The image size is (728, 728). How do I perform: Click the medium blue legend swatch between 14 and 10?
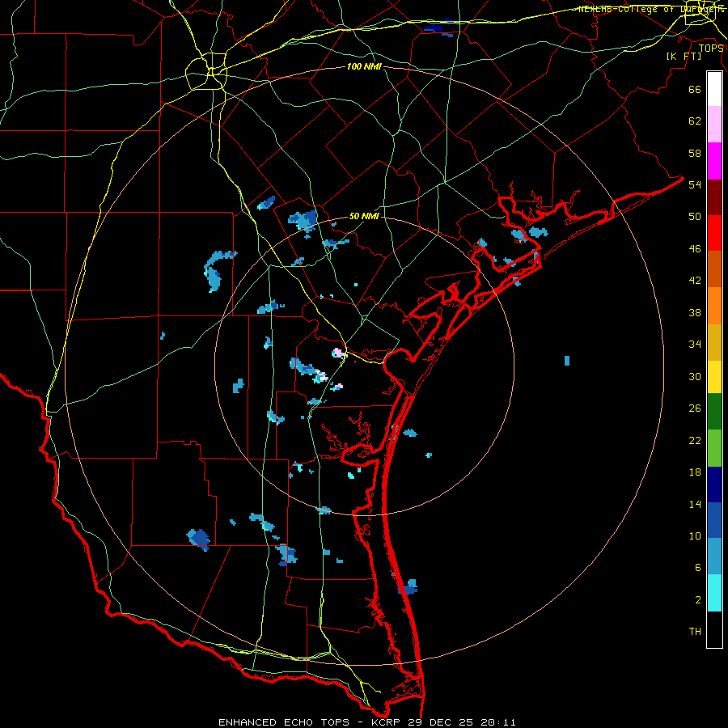714,520
